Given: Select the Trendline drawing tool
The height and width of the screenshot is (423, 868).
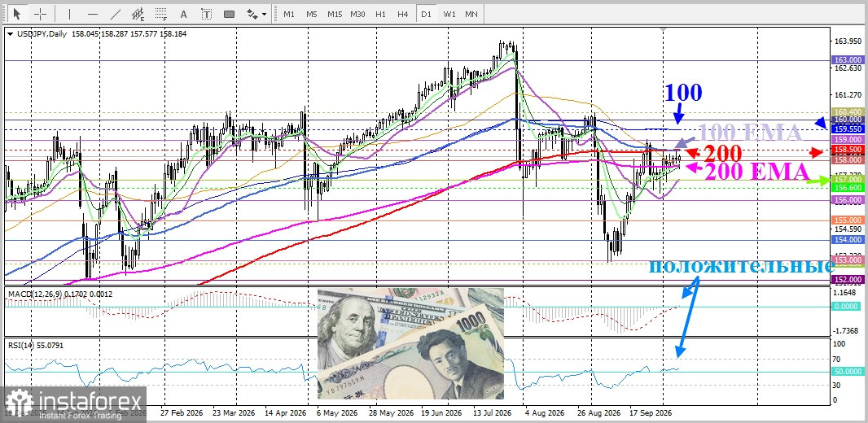Looking at the screenshot, I should click(x=115, y=14).
